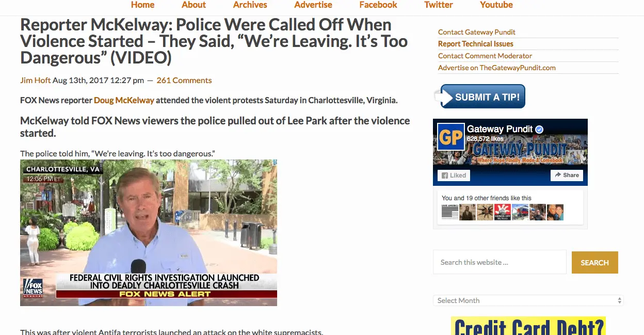Open author Jim Hoft link
This screenshot has width=644, height=335.
(x=35, y=80)
